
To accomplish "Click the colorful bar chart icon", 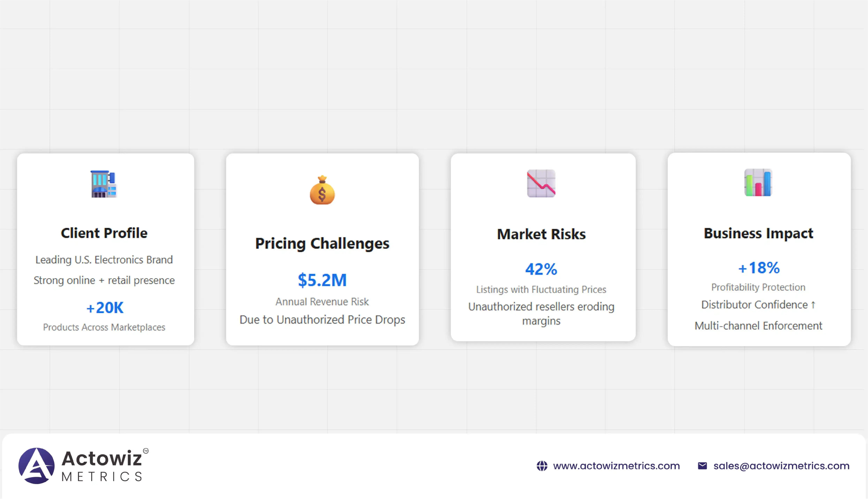I will (758, 183).
